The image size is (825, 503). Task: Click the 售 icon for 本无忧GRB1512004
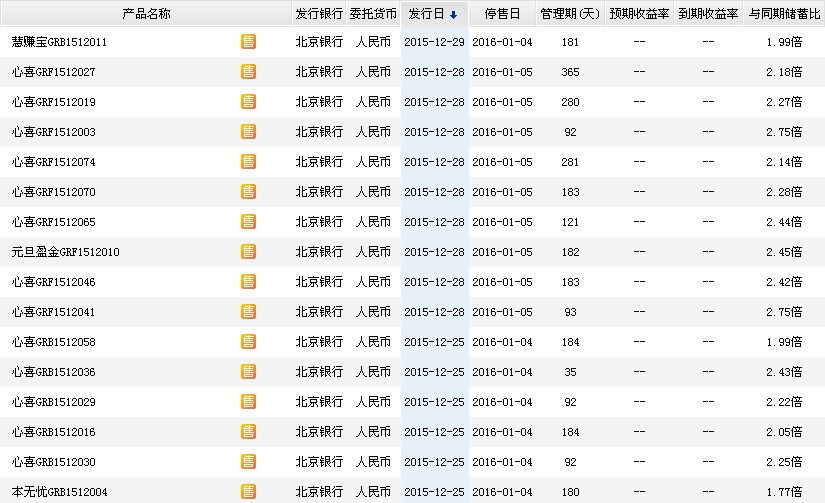point(248,491)
